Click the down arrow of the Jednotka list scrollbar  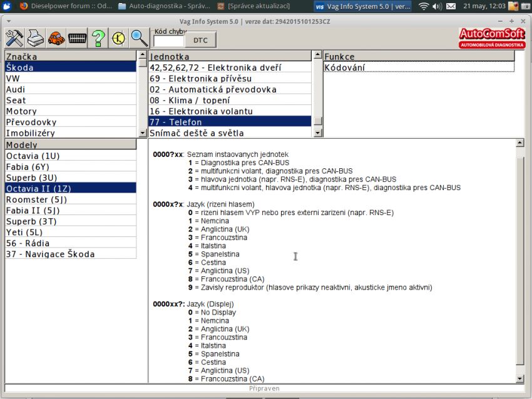317,133
